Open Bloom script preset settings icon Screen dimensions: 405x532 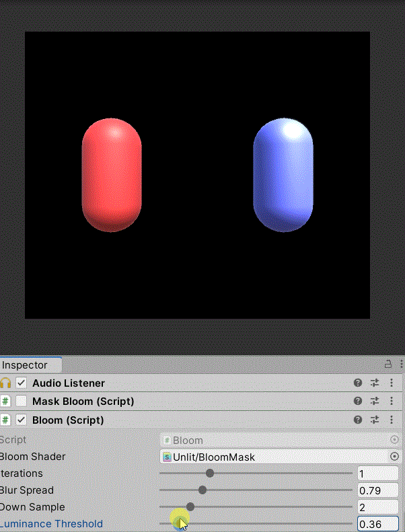375,420
